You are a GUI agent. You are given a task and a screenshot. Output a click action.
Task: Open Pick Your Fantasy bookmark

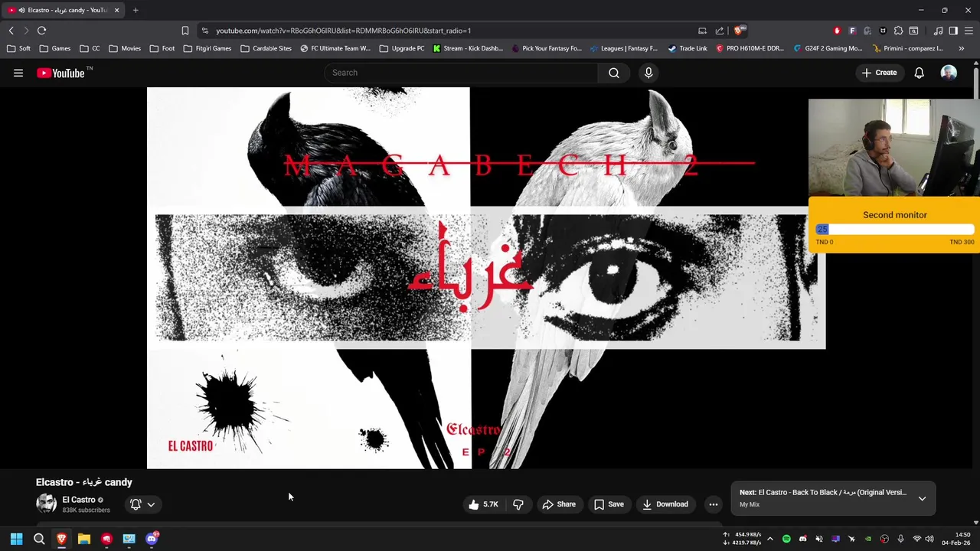coord(547,48)
